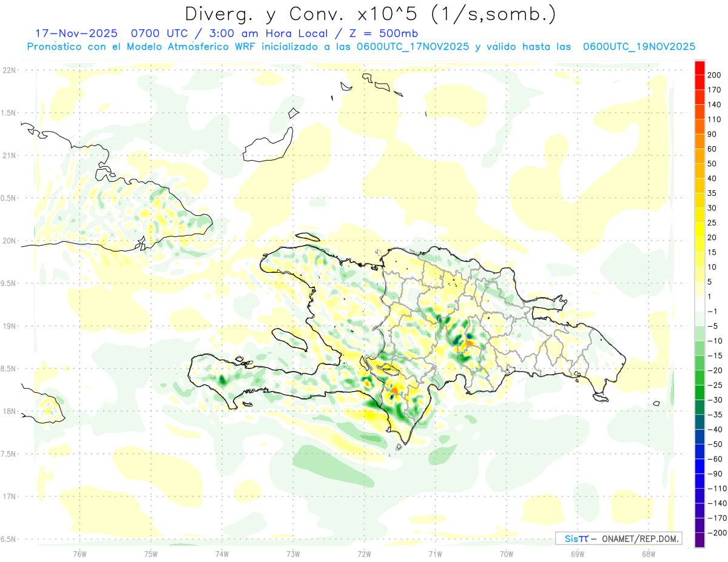Click the "-40" colorbar label
728x562 pixels.
tap(716, 430)
